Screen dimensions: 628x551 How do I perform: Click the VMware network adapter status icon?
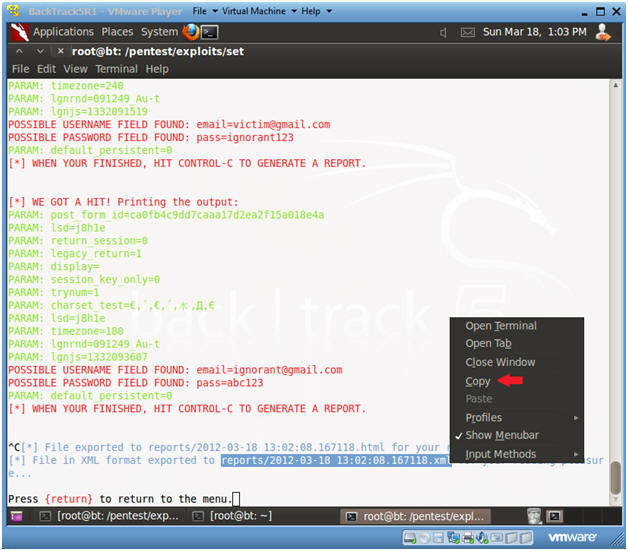click(453, 538)
